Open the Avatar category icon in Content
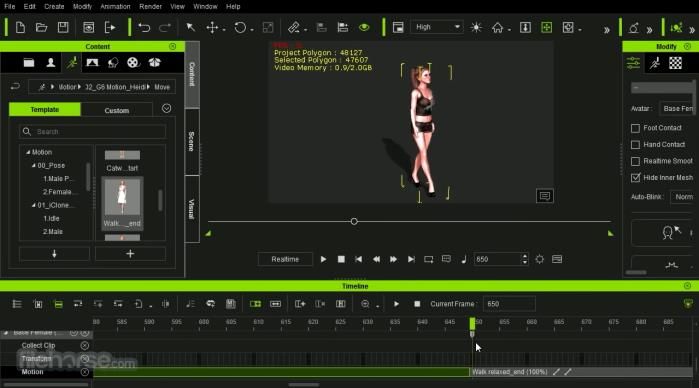Image resolution: width=699 pixels, height=388 pixels. pyautogui.click(x=51, y=63)
